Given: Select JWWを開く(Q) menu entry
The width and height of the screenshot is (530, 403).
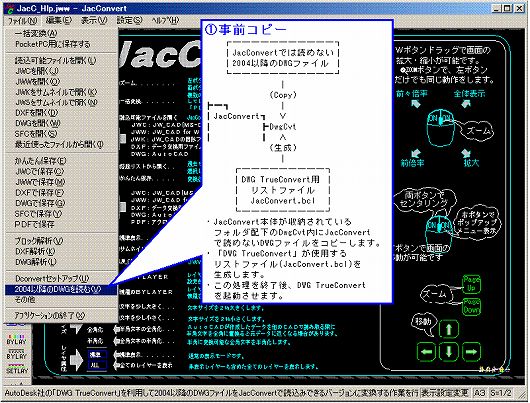Looking at the screenshot, I should (x=61, y=82).
